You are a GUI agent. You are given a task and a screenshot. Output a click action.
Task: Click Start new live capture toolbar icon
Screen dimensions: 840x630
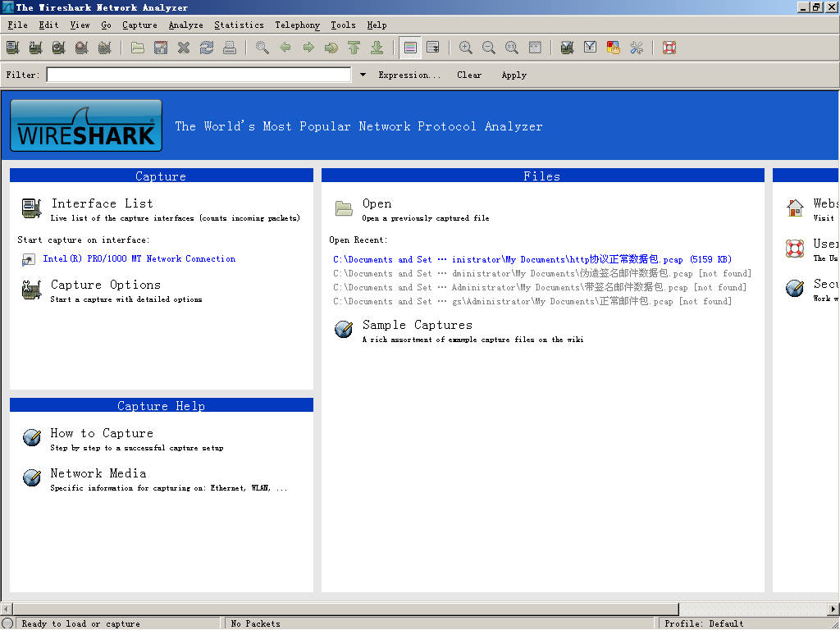point(59,48)
